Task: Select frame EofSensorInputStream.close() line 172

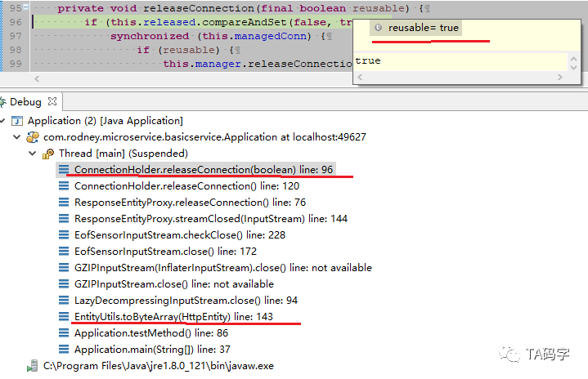Action: 165,252
